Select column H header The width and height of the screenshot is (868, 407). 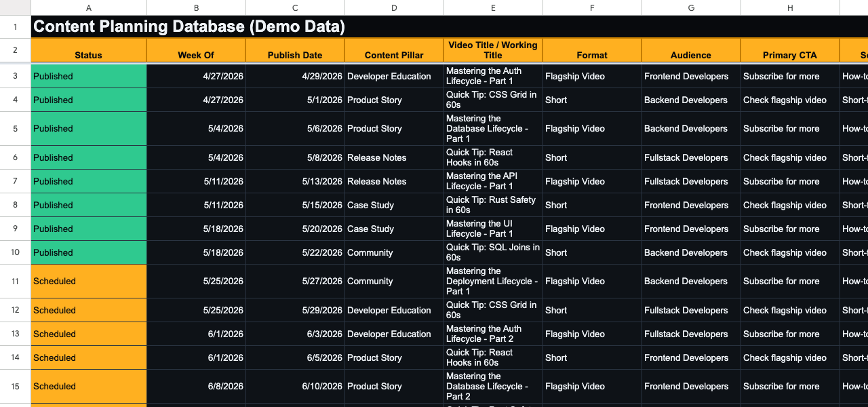(790, 7)
